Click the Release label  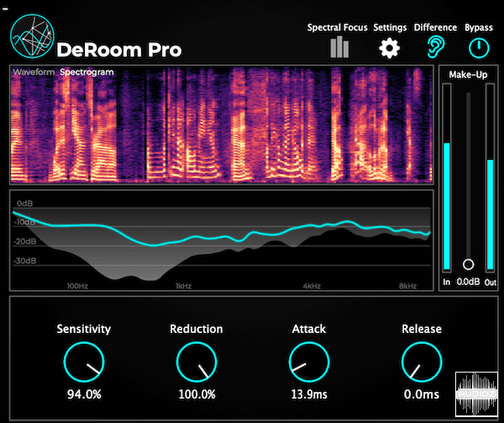(422, 329)
